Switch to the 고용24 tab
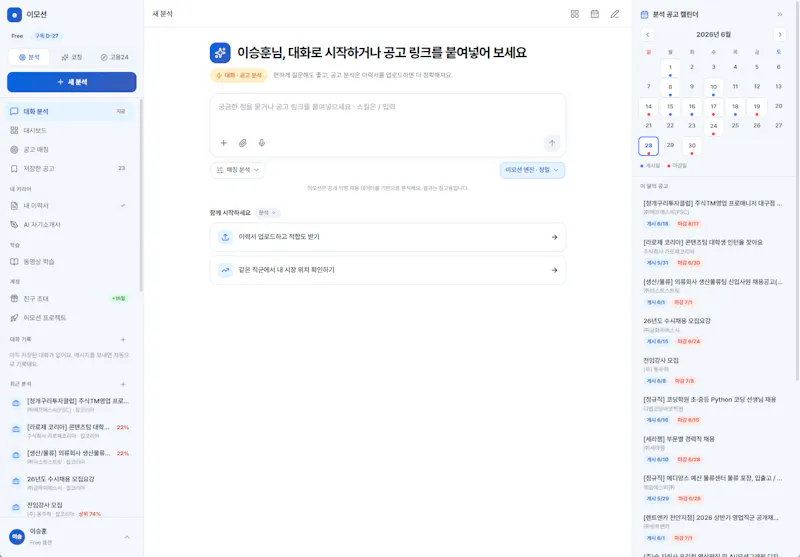Viewport: 800px width, 557px height. click(114, 57)
